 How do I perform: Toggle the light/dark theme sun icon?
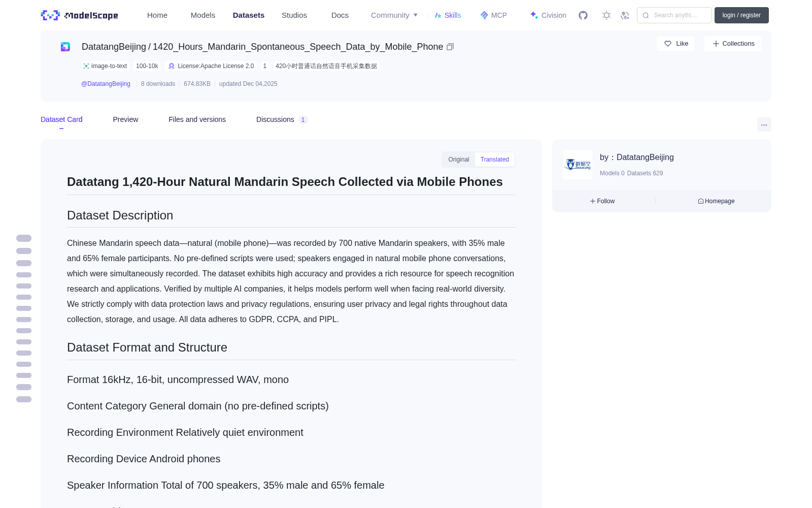[606, 15]
